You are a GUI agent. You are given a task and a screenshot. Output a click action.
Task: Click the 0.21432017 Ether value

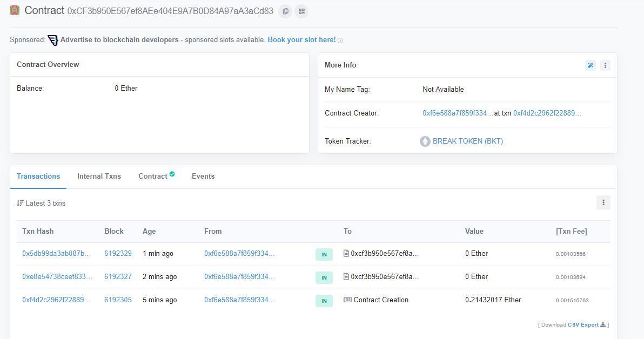493,300
